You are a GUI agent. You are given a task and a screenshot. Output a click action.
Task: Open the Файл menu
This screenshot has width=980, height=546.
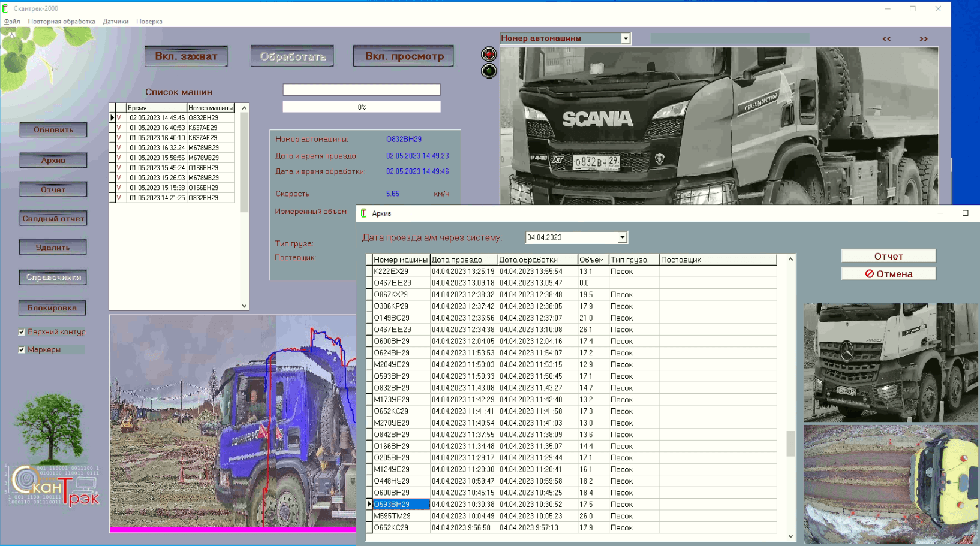[x=12, y=22]
